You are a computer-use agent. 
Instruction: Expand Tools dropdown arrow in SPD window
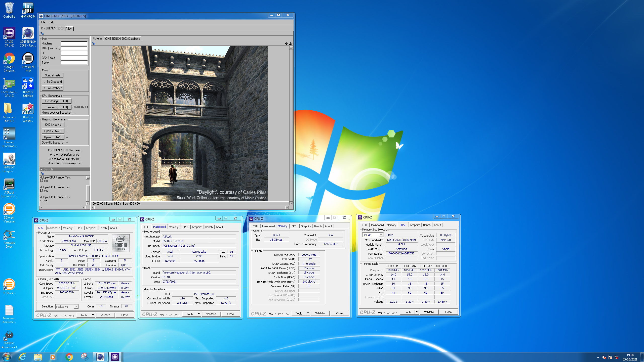pos(417,312)
